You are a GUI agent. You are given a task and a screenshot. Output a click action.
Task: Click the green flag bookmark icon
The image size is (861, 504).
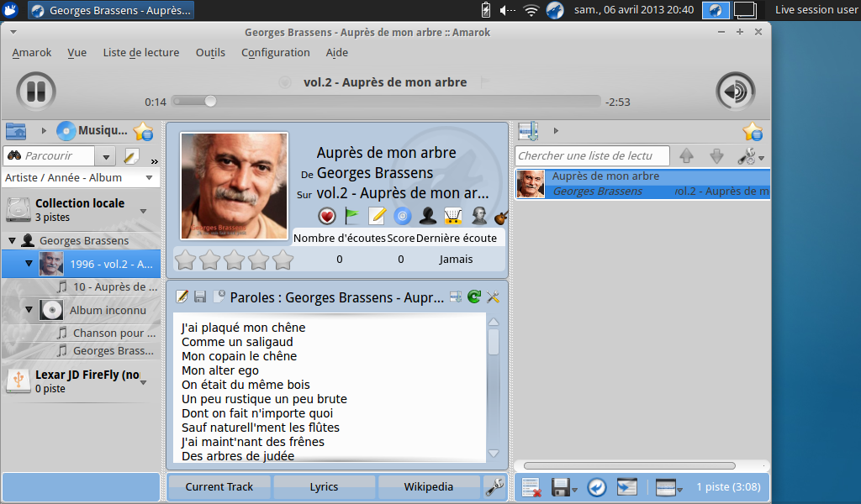(352, 216)
